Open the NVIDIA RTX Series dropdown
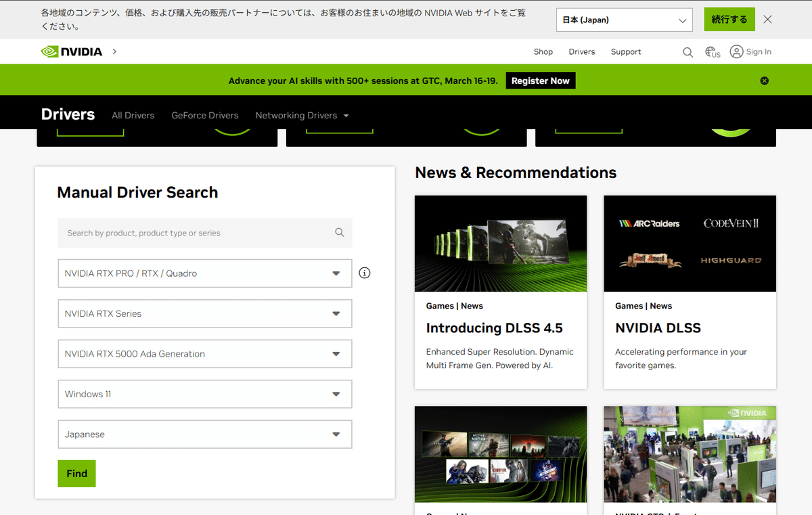This screenshot has height=515, width=812. (205, 313)
